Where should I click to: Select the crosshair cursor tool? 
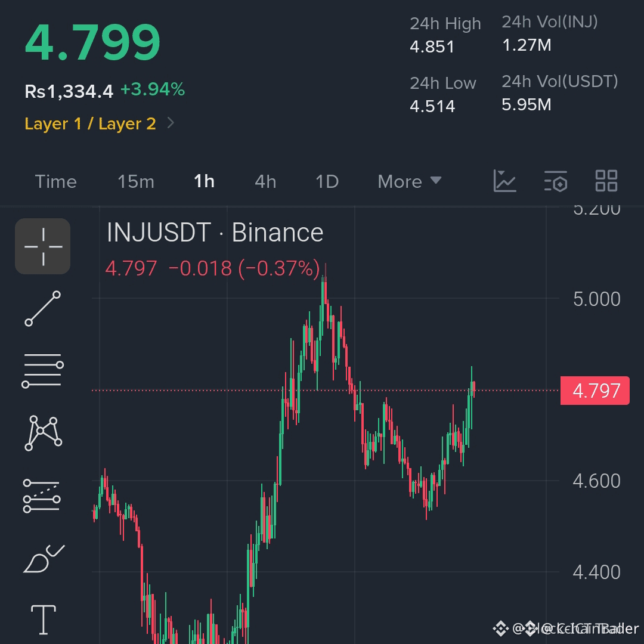click(x=43, y=246)
